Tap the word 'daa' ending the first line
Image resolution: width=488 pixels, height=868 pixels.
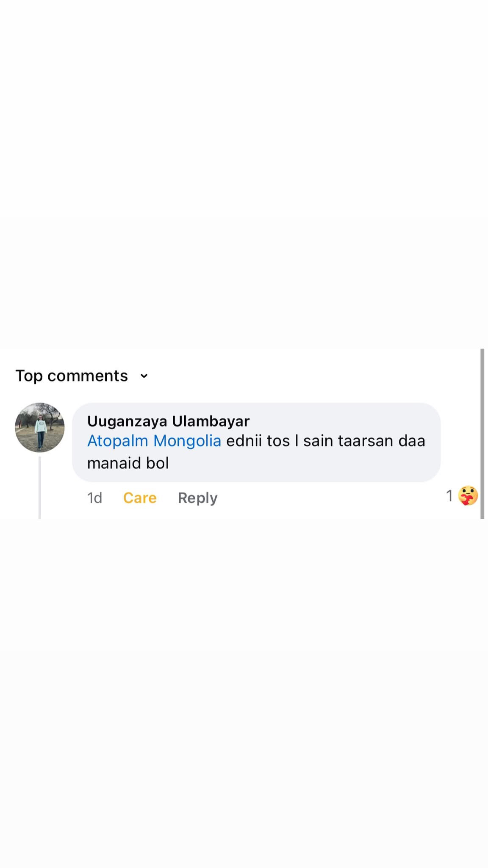(x=412, y=441)
